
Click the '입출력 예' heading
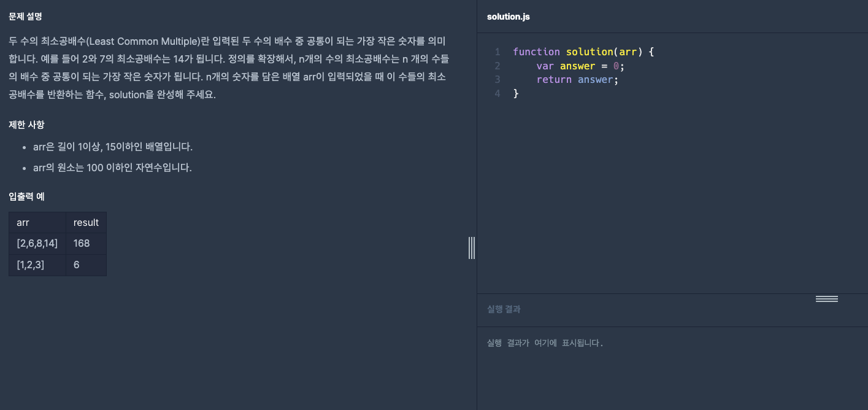[x=26, y=196]
